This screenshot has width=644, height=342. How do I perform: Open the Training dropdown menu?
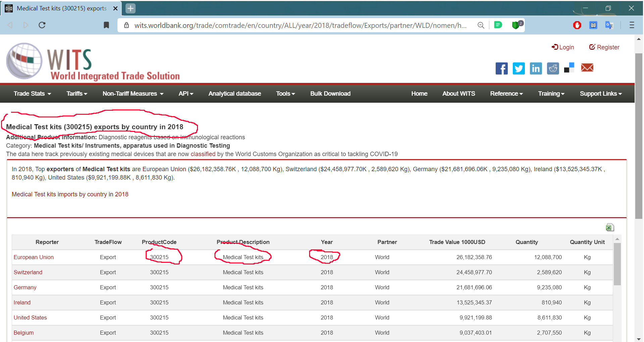coord(551,94)
